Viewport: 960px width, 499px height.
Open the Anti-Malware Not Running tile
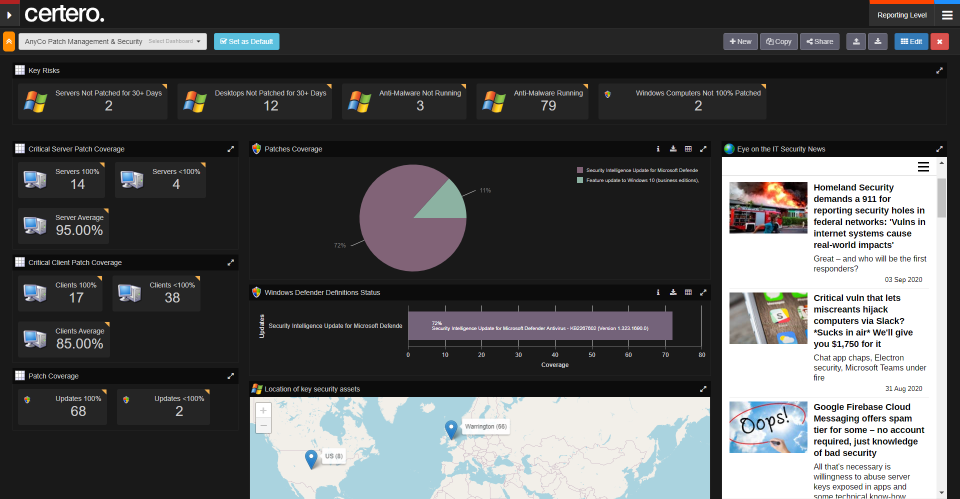pyautogui.click(x=404, y=101)
